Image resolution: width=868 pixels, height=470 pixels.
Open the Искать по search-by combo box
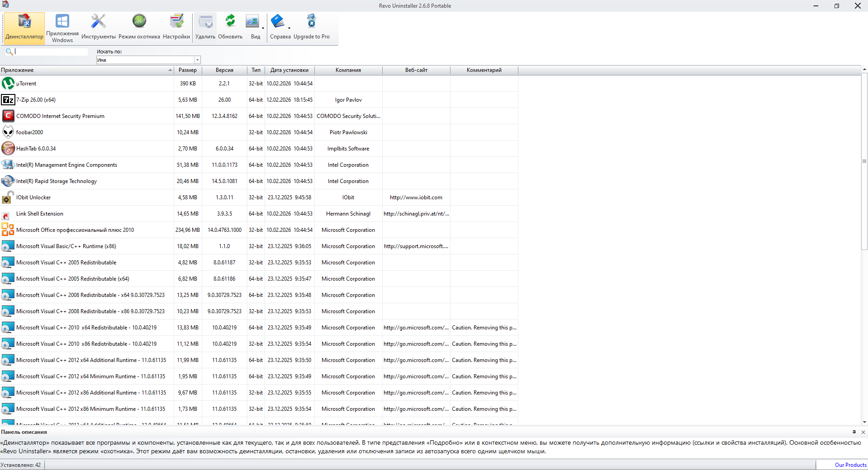(x=148, y=60)
